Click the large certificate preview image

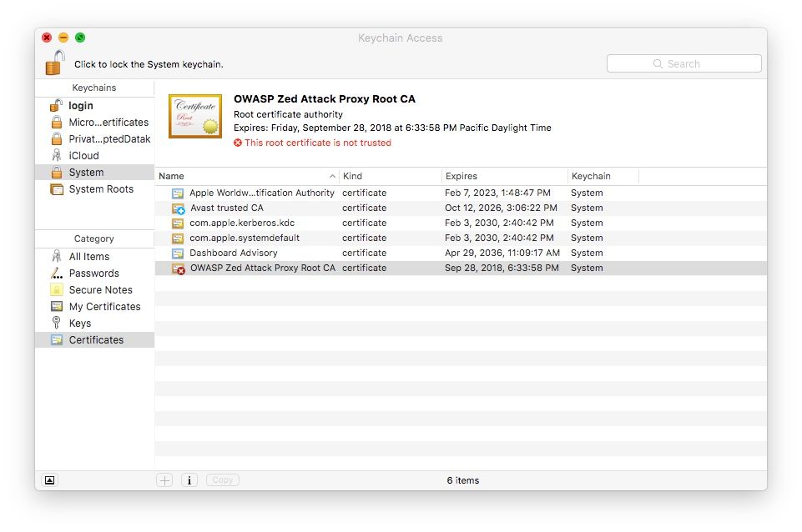195,116
